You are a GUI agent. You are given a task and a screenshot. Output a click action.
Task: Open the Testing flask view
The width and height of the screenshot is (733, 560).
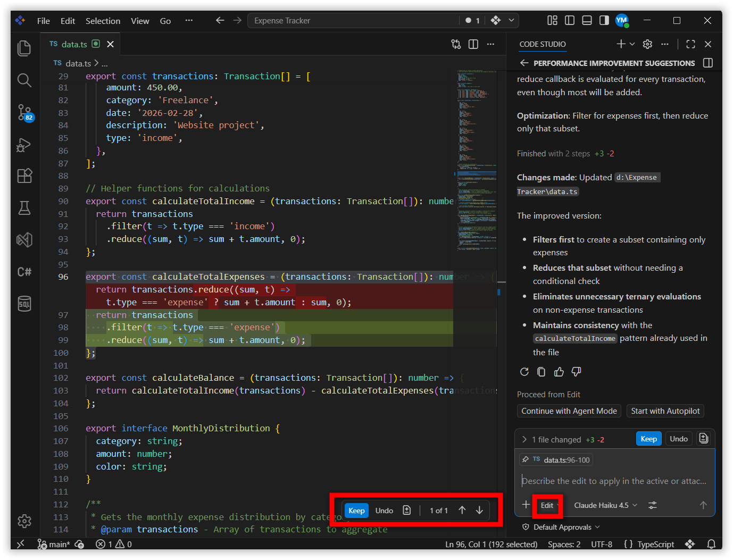point(24,208)
